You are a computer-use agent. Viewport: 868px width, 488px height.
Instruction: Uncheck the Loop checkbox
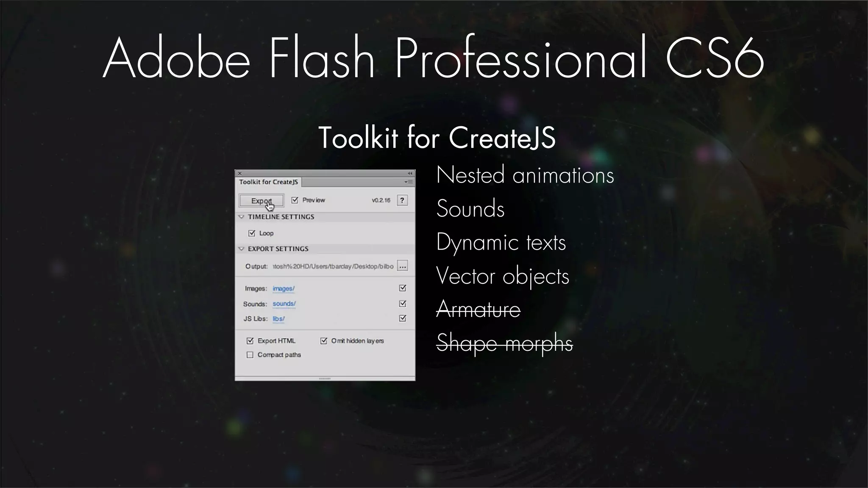tap(252, 233)
